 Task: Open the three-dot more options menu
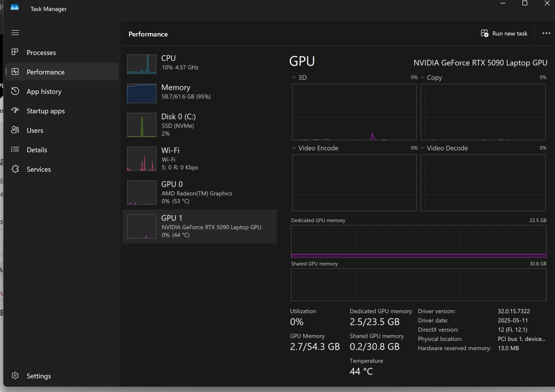(x=546, y=34)
